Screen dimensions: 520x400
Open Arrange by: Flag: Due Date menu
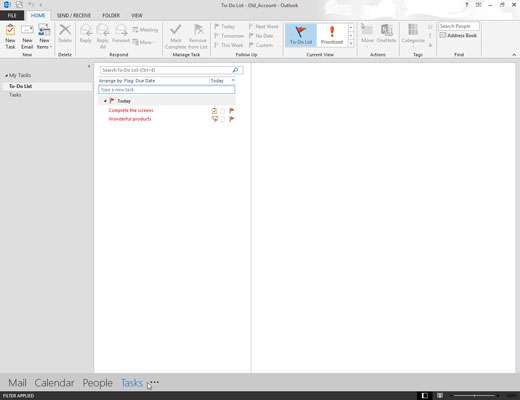click(127, 81)
